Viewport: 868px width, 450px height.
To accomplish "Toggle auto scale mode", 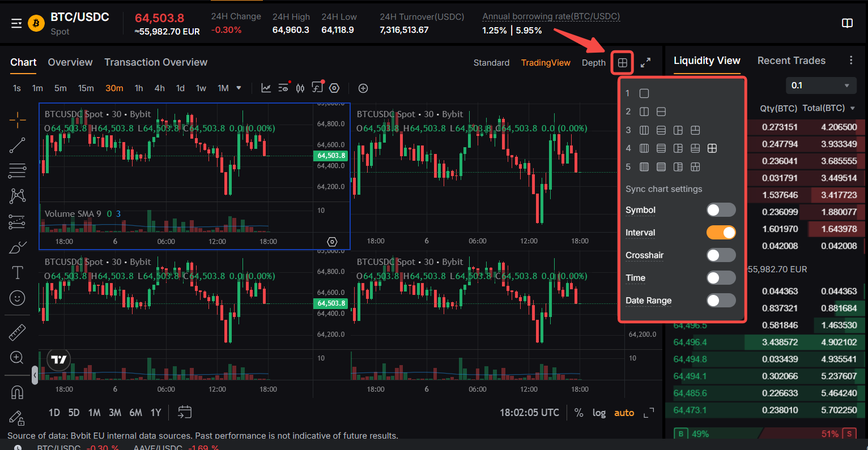I will [x=624, y=413].
